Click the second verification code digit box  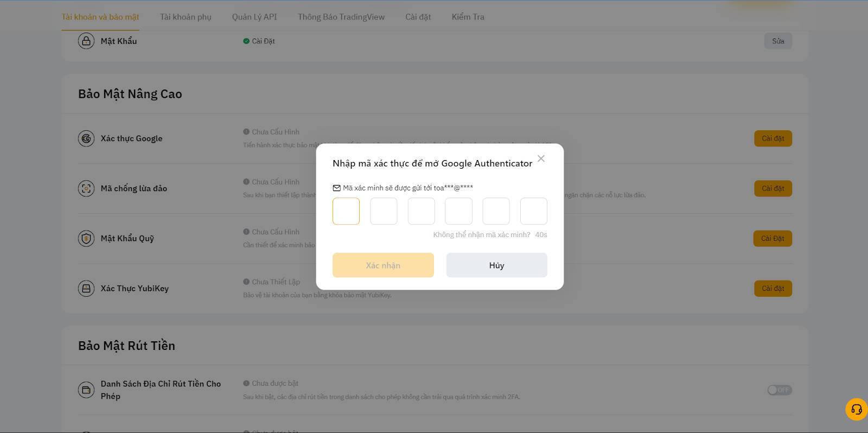pyautogui.click(x=384, y=211)
